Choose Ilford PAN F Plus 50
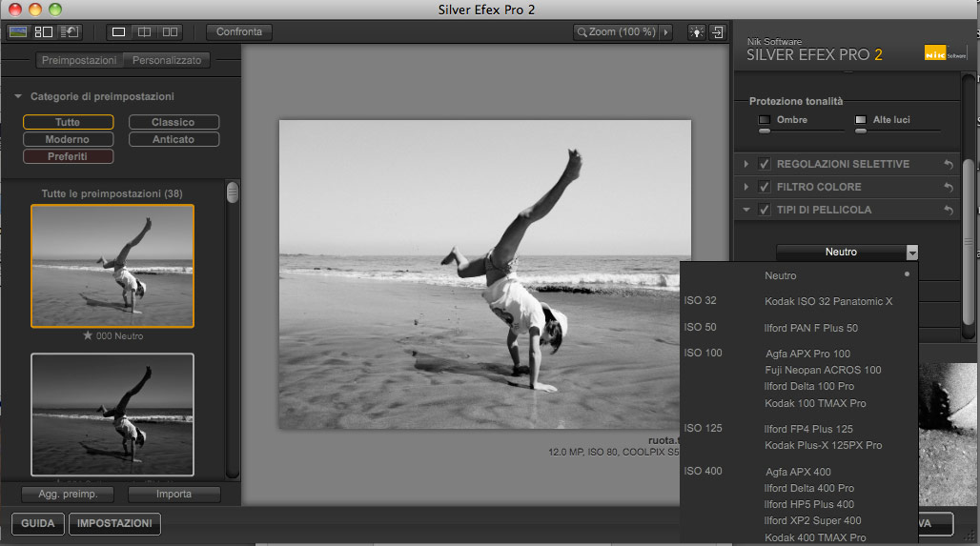980x546 pixels. (810, 328)
